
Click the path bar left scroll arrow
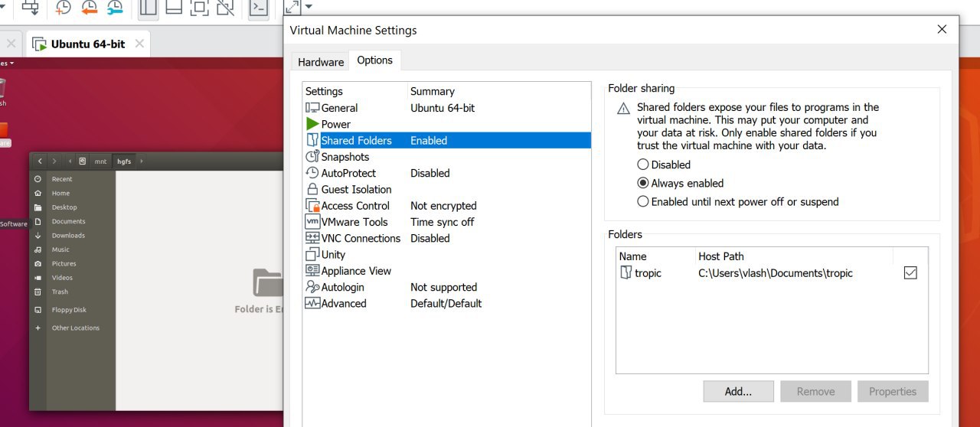[x=70, y=161]
